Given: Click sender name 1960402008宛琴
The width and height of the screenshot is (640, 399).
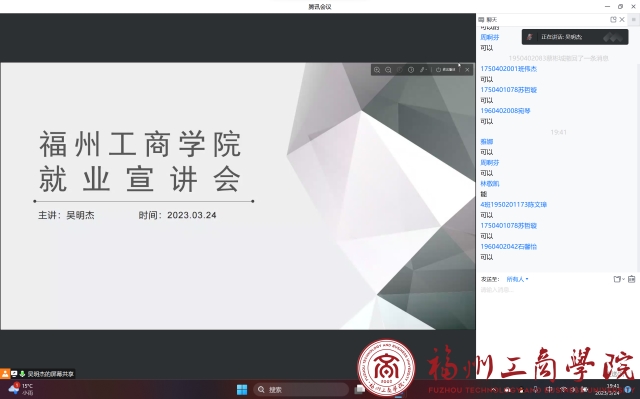Looking at the screenshot, I should [x=505, y=111].
